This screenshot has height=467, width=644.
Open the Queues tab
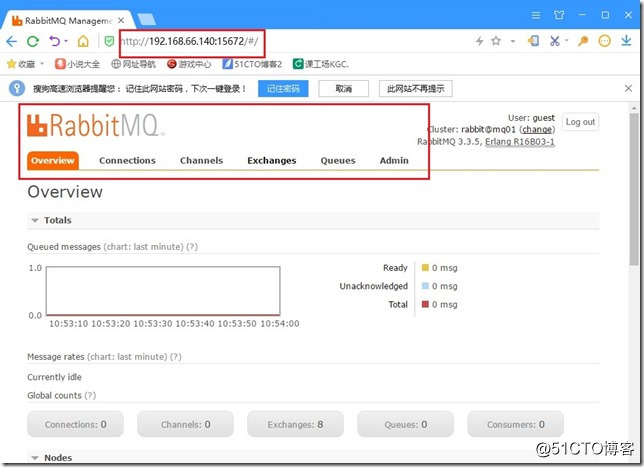tap(338, 161)
